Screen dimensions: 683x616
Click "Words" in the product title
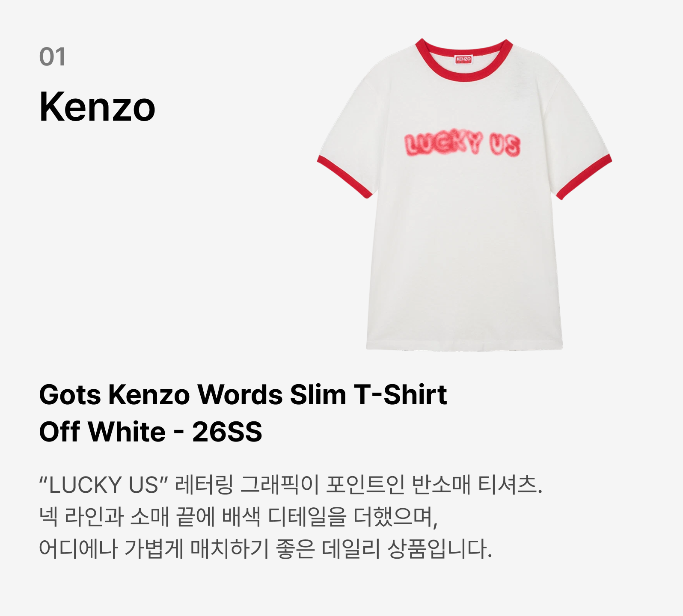[x=240, y=394]
